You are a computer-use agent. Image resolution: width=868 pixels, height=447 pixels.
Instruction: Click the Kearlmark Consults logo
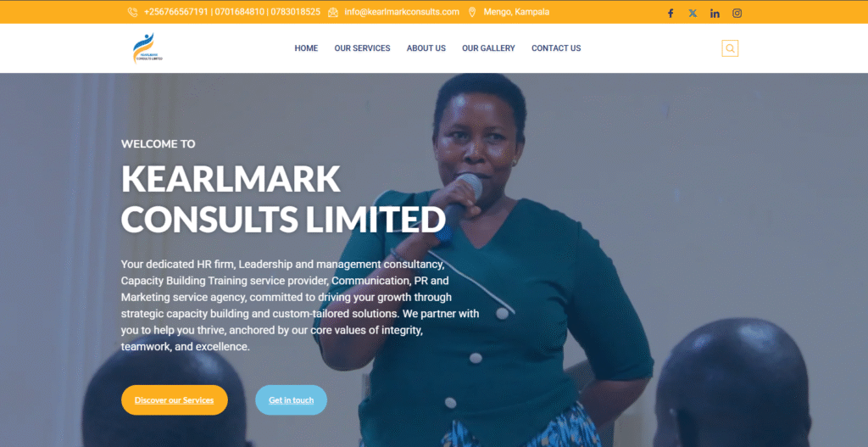point(147,48)
